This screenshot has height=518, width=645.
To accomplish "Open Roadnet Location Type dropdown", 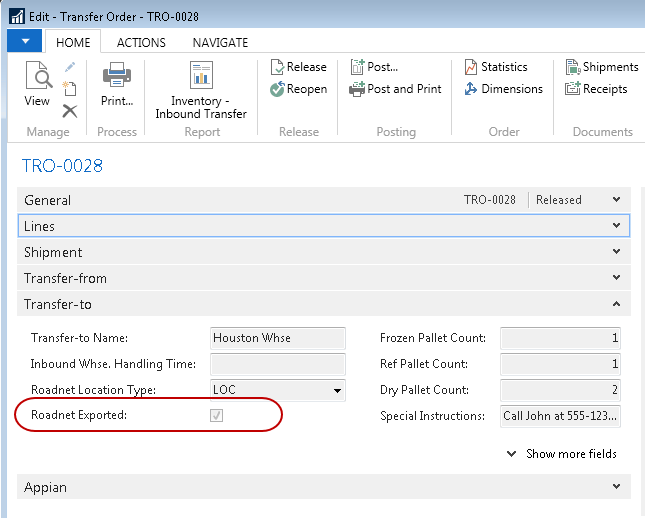I will pos(337,390).
